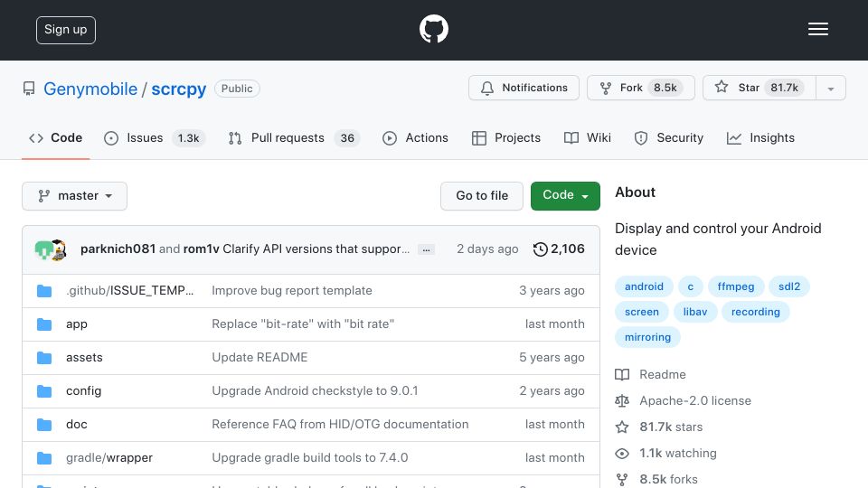Screen dimensions: 868x488
Task: View 81.7k stars stargazers link
Action: pos(659,427)
